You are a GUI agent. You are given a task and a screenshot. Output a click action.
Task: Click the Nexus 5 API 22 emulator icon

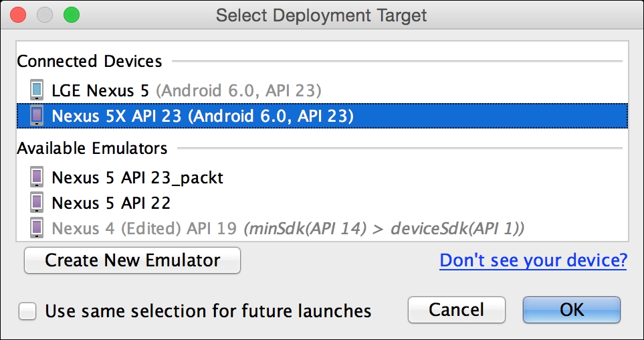coord(36,202)
